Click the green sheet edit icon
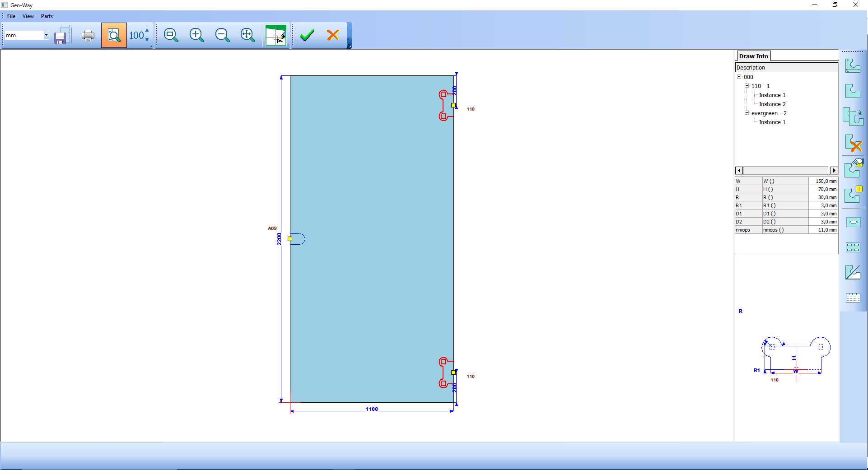This screenshot has width=868, height=470. tap(276, 35)
